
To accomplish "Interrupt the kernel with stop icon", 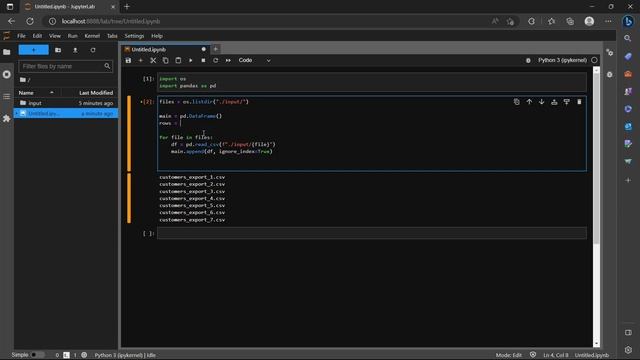I will point(203,60).
